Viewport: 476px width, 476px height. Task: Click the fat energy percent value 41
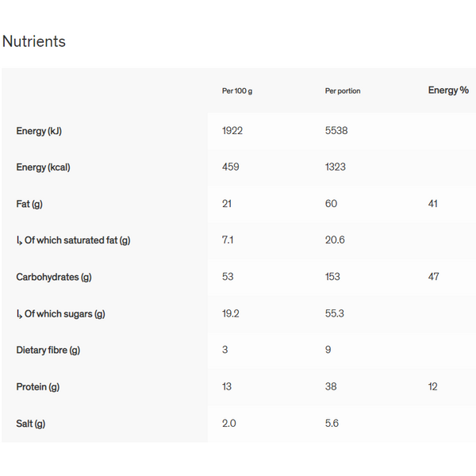coord(433,204)
